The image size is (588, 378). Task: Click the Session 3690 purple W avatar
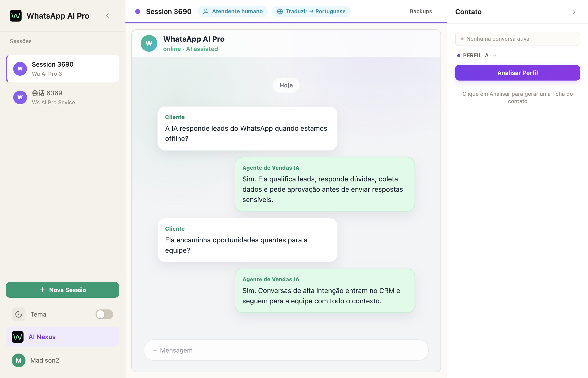click(20, 69)
